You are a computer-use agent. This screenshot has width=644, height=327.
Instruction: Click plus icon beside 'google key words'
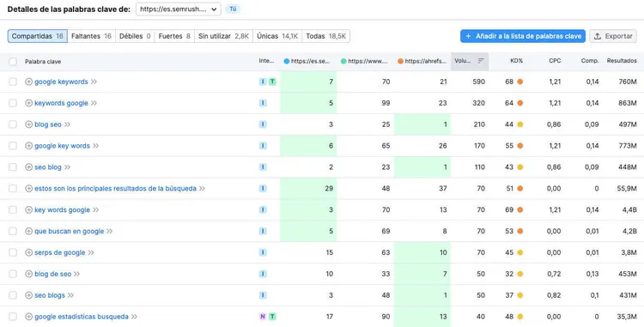[x=28, y=146]
